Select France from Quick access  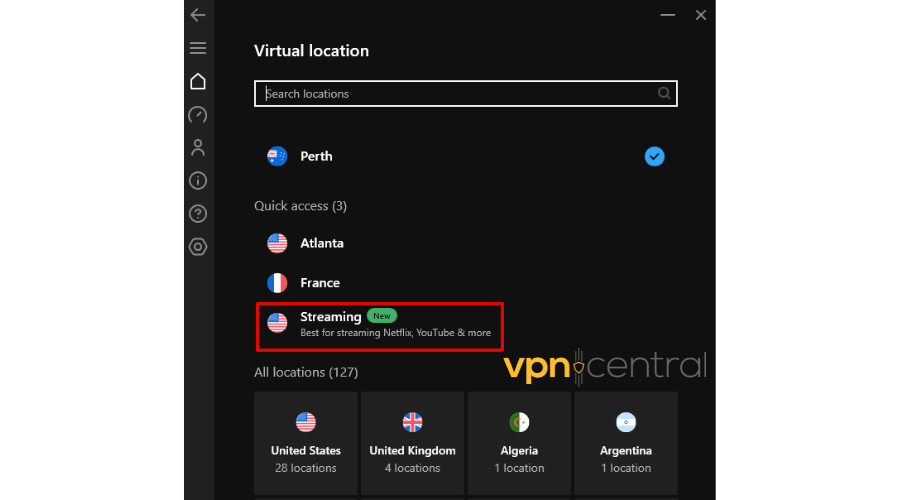click(x=465, y=283)
